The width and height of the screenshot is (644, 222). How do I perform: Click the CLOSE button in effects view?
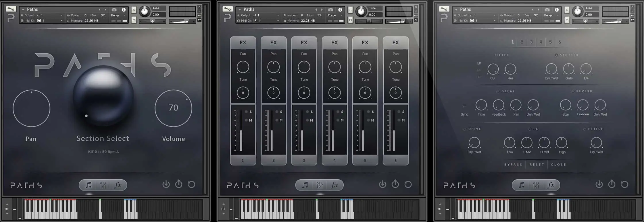point(558,165)
